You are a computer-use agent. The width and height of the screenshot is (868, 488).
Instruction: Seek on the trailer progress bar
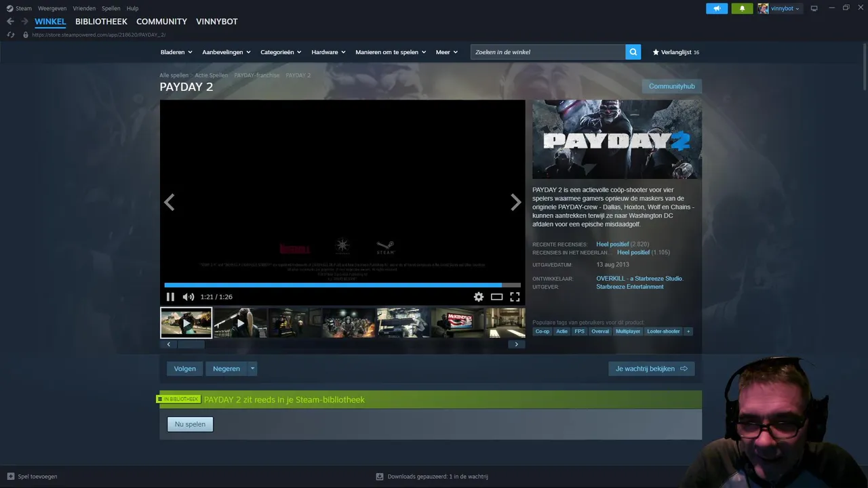(x=342, y=285)
